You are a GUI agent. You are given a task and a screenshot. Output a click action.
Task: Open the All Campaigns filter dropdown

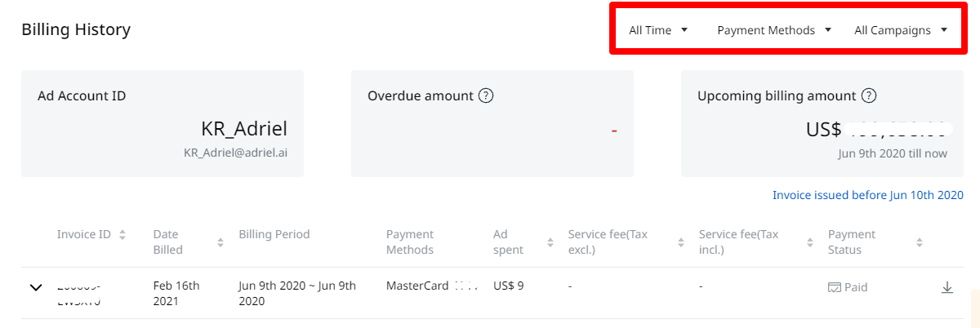tap(901, 30)
